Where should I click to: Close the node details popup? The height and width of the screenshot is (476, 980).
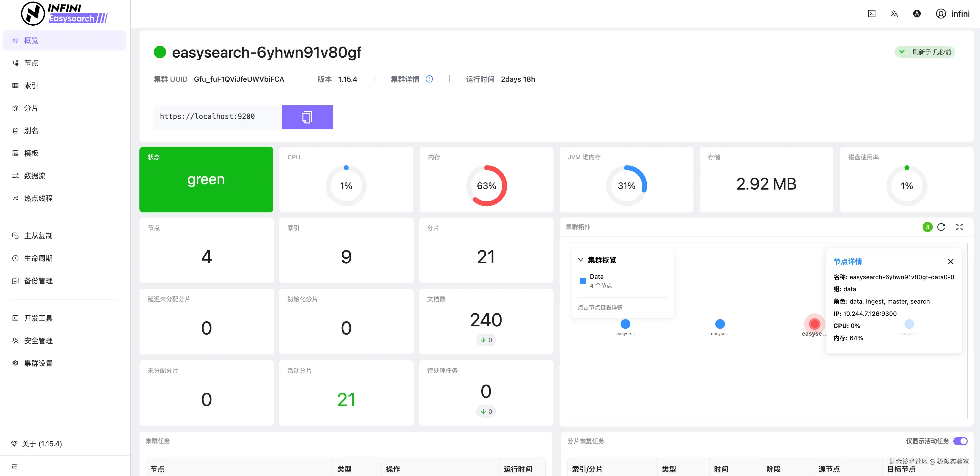tap(950, 262)
